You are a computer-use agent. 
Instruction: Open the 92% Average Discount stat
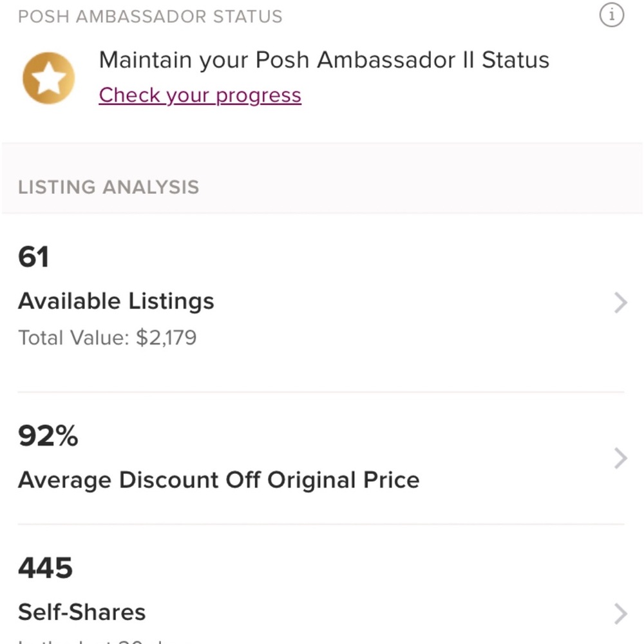point(258,457)
